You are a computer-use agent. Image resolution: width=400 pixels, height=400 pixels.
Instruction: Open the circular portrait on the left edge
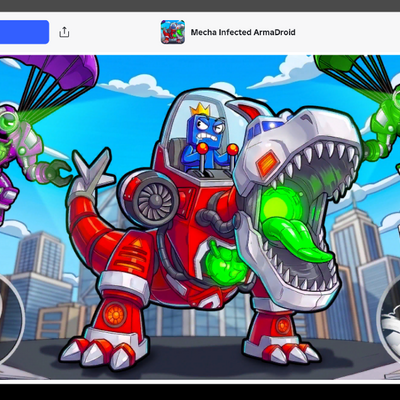click(10, 320)
